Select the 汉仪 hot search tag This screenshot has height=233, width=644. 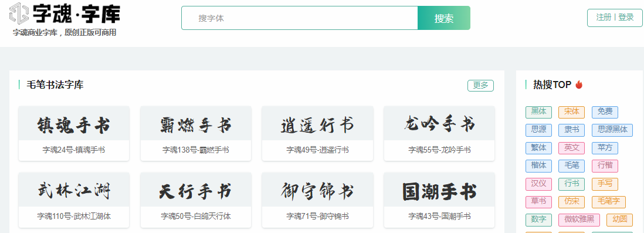pyautogui.click(x=538, y=184)
